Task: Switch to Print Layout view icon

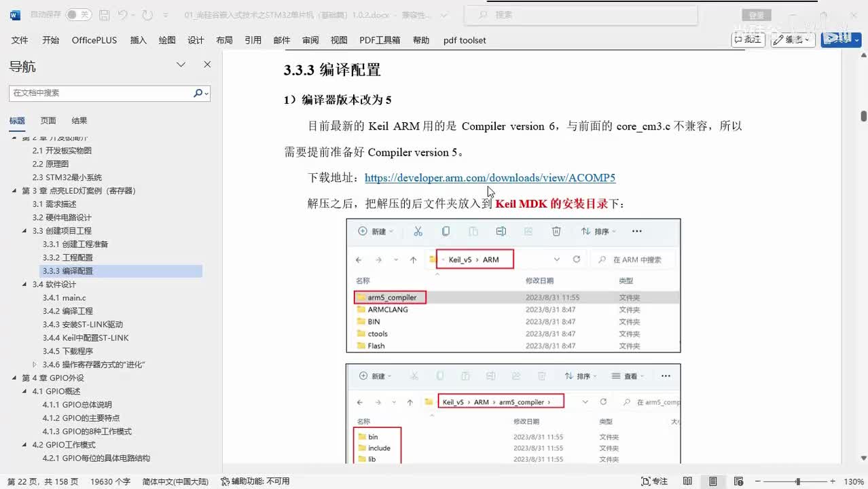Action: [x=713, y=481]
